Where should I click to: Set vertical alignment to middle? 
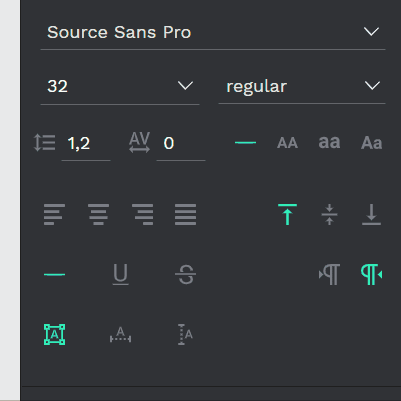(329, 214)
